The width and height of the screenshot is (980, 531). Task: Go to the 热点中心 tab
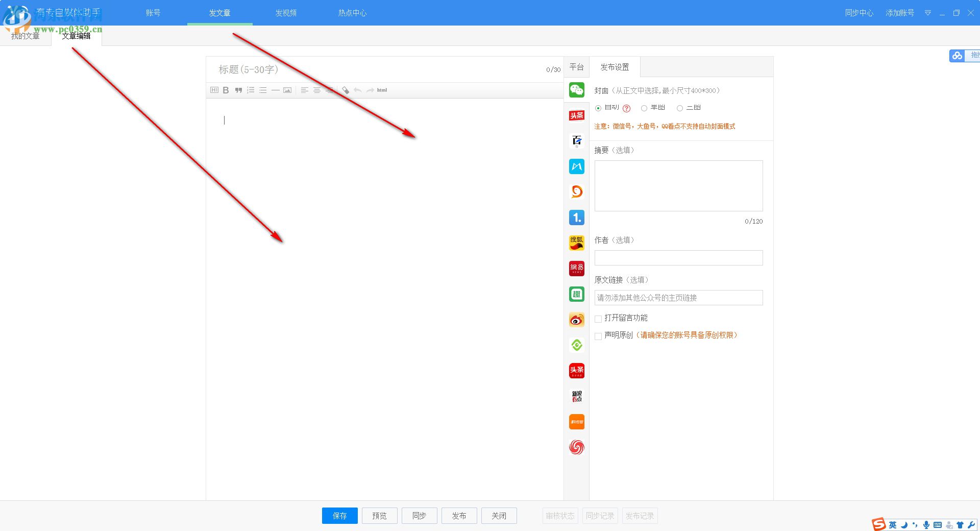(353, 13)
